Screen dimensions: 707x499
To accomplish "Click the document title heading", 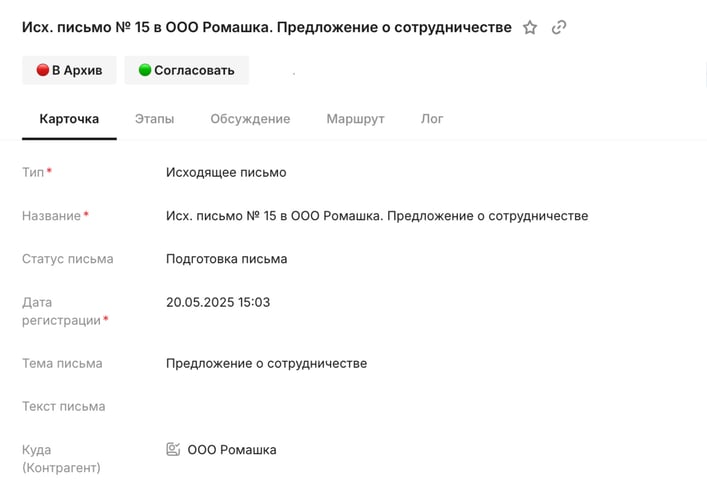I will (266, 28).
